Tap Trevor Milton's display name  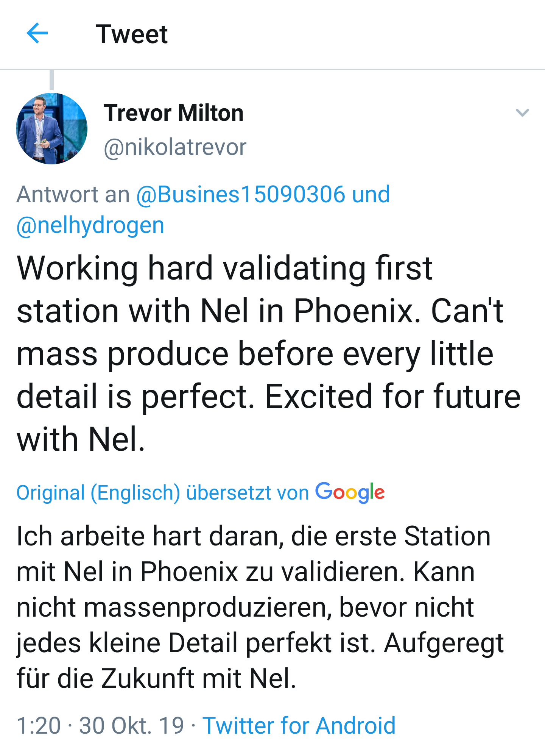(174, 112)
